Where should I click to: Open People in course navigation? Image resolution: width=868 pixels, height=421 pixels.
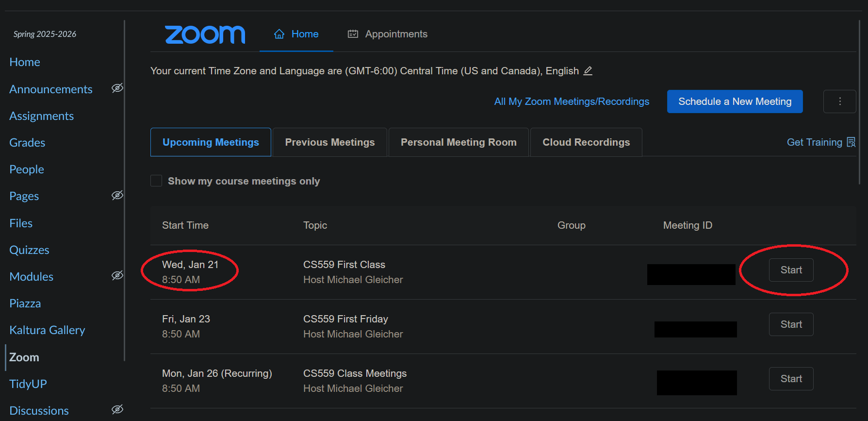point(27,169)
